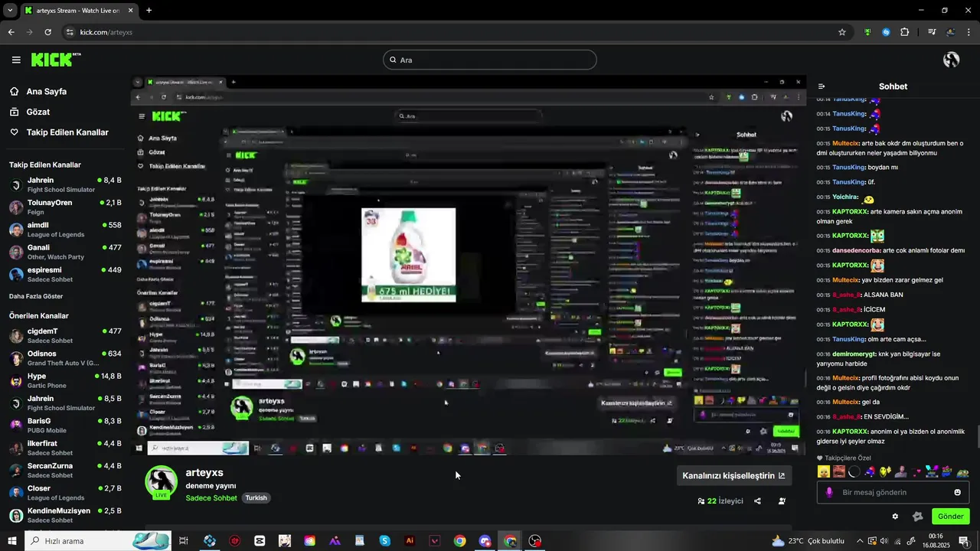Open ilkerfirat channel

[66, 448]
